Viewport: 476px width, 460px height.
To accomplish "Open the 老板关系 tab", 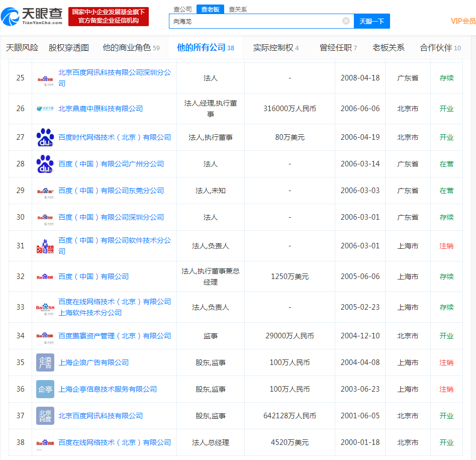I will click(388, 48).
